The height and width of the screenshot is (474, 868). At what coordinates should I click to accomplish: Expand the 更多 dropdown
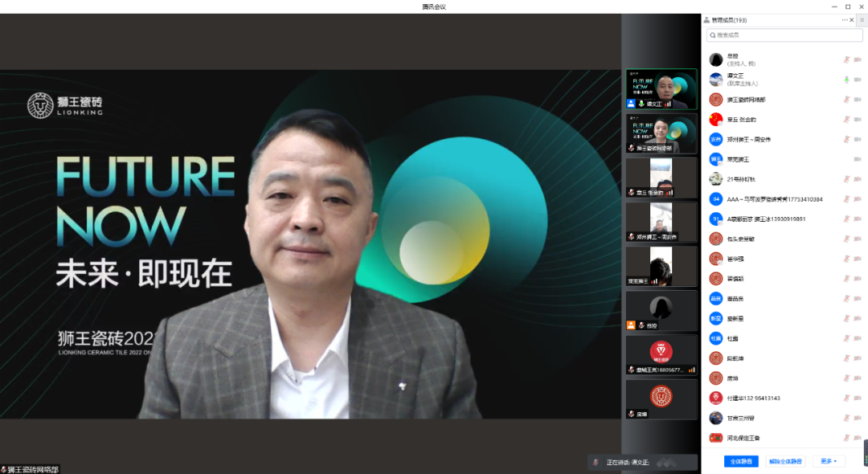[x=829, y=461]
